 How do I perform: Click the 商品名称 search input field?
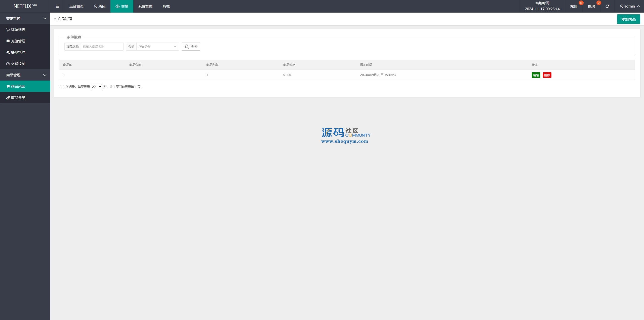pyautogui.click(x=102, y=47)
